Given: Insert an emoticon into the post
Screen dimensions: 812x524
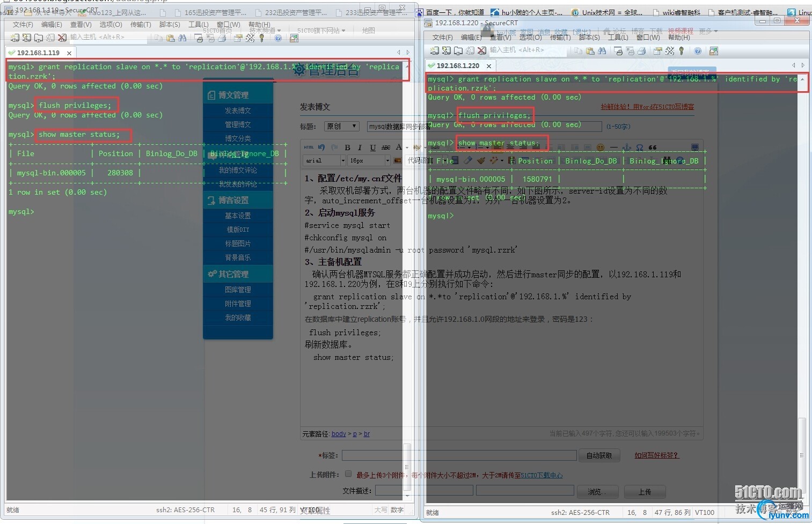Looking at the screenshot, I should [x=600, y=147].
